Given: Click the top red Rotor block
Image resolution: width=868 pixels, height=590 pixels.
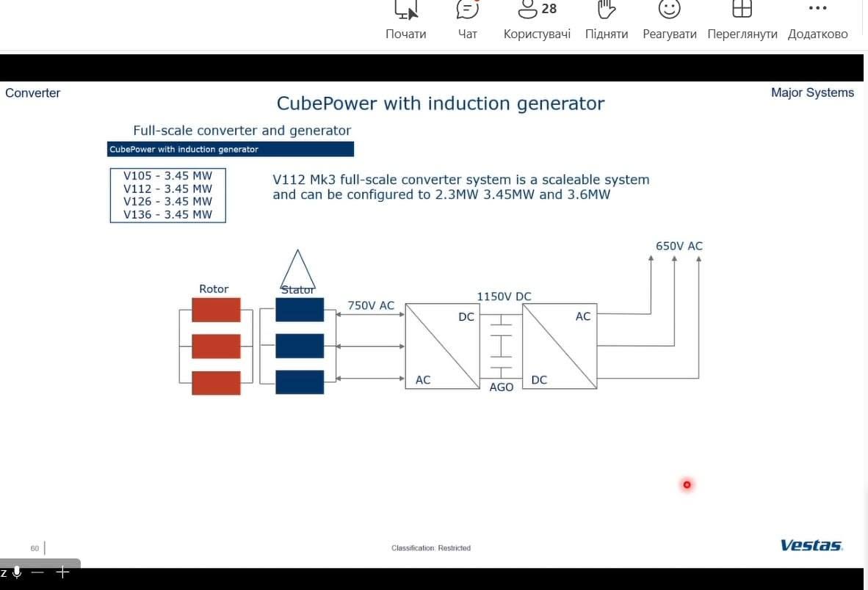Looking at the screenshot, I should 216,310.
